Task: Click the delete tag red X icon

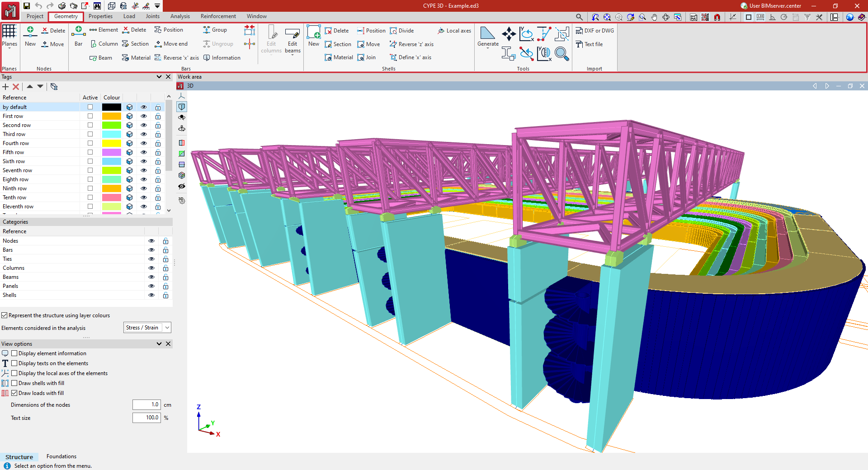Action: (x=16, y=87)
